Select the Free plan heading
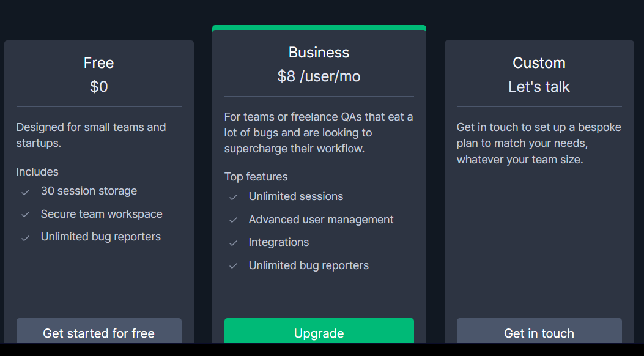The image size is (644, 356). [98, 63]
